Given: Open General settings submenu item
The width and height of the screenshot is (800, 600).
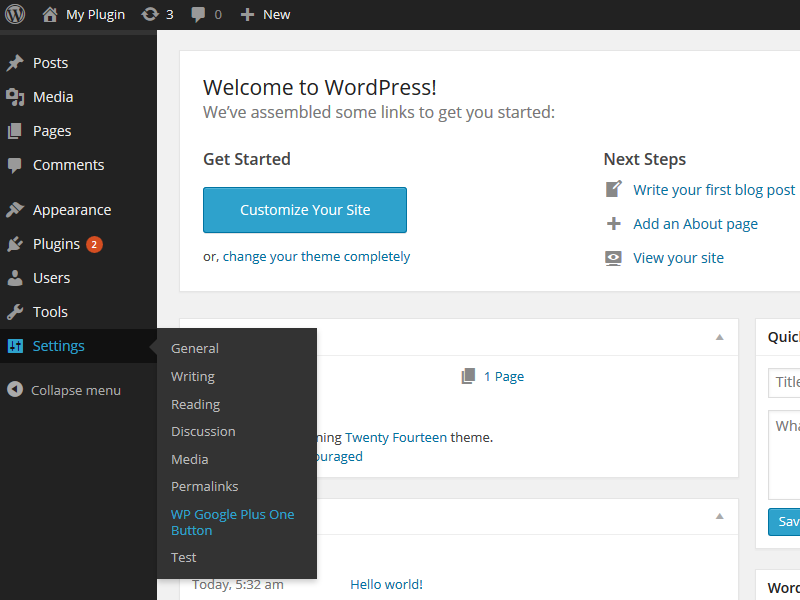Looking at the screenshot, I should click(195, 348).
